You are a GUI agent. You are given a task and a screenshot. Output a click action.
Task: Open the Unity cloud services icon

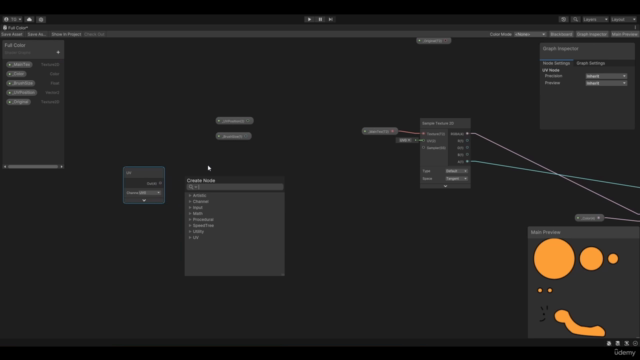tap(29, 19)
